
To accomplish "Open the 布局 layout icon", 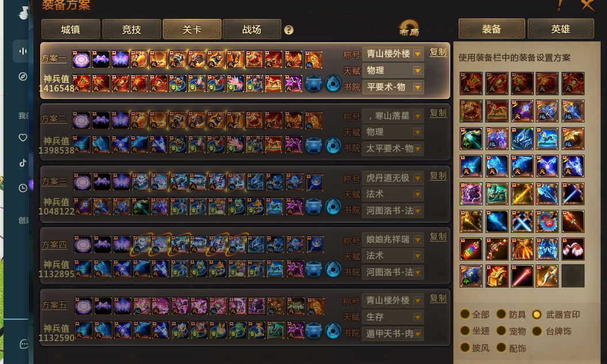I will [x=409, y=29].
